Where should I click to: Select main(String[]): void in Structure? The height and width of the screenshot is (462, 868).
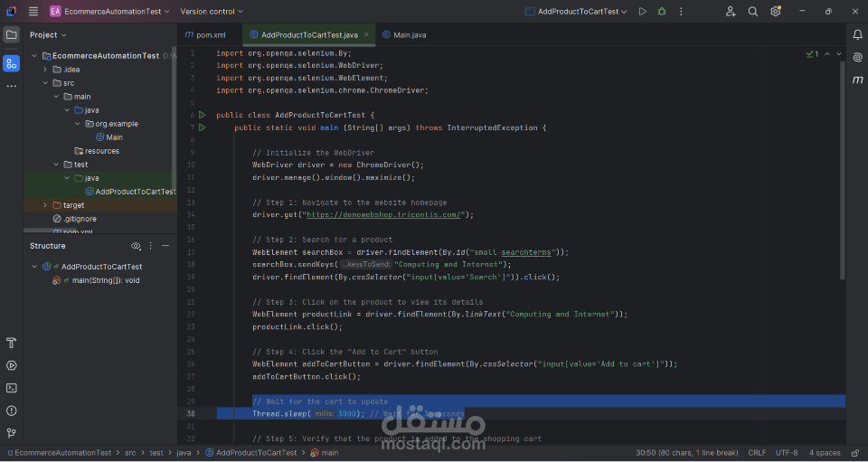point(96,280)
